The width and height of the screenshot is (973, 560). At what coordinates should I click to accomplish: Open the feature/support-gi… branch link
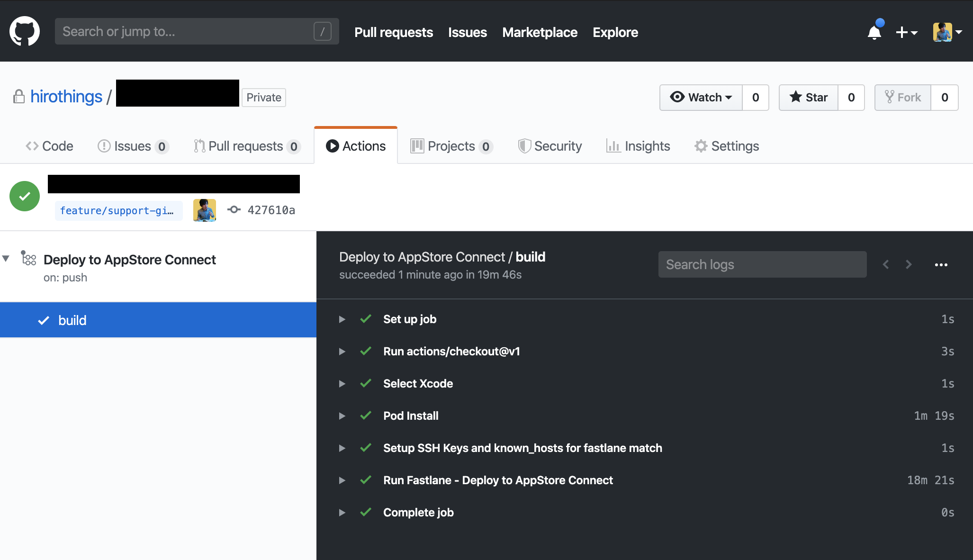pyautogui.click(x=118, y=210)
